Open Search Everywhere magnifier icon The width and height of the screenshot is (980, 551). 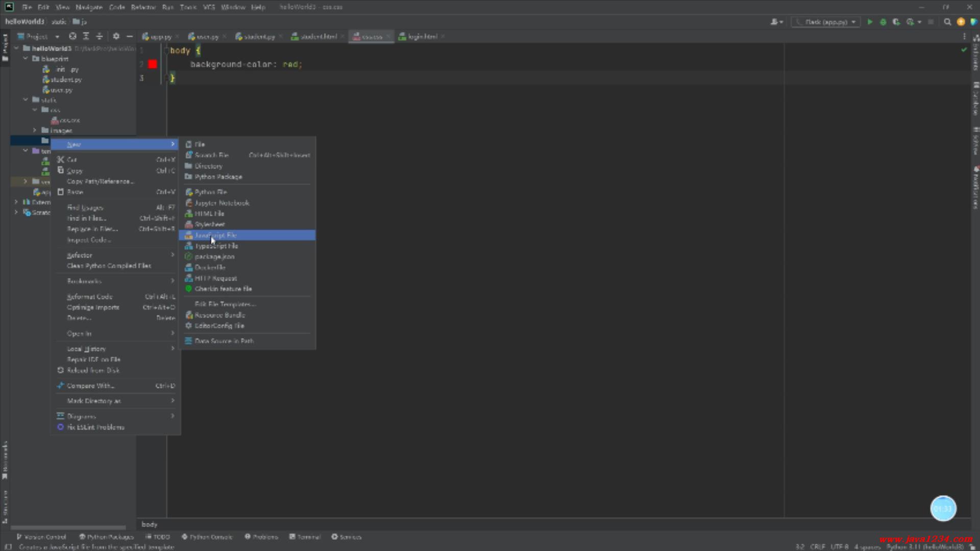click(947, 22)
